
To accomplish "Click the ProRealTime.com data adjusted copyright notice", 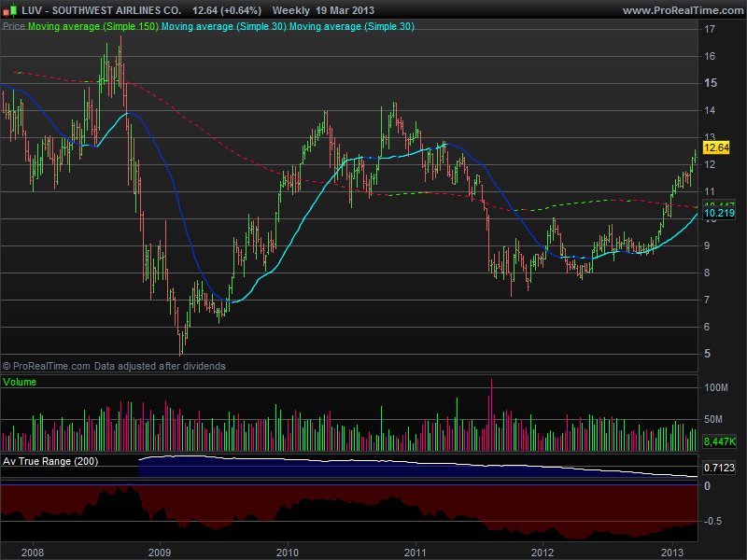I will 114,366.
